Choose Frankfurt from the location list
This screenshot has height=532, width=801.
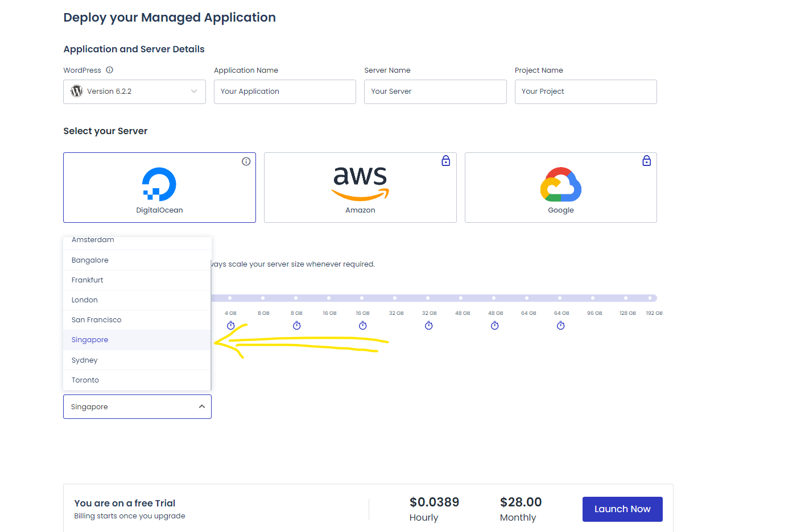(x=137, y=280)
